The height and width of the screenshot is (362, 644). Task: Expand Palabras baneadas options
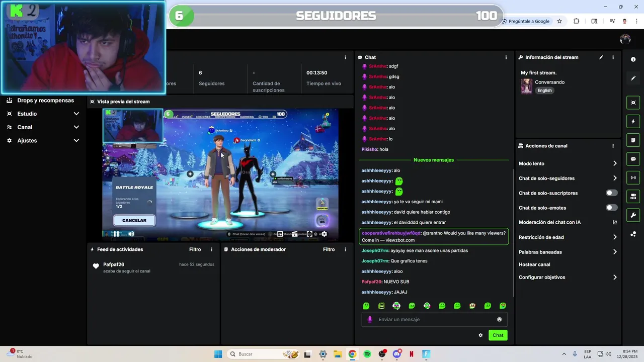click(x=615, y=252)
